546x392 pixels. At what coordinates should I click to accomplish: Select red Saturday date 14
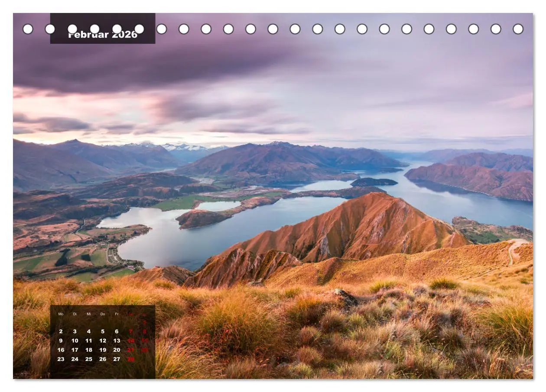pyautogui.click(x=131, y=340)
